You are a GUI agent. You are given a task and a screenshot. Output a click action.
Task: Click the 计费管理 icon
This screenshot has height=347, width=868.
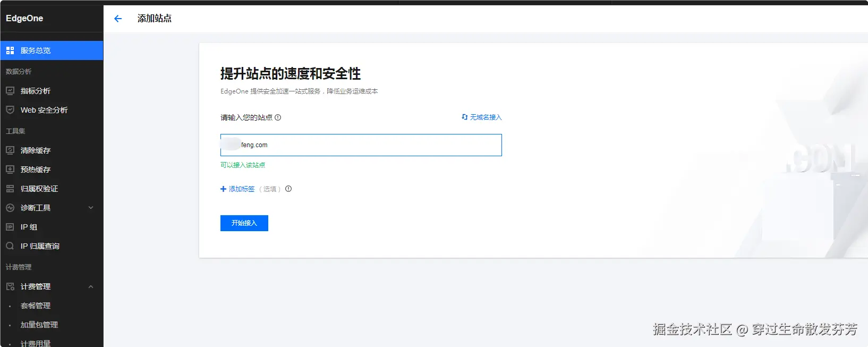coord(10,286)
